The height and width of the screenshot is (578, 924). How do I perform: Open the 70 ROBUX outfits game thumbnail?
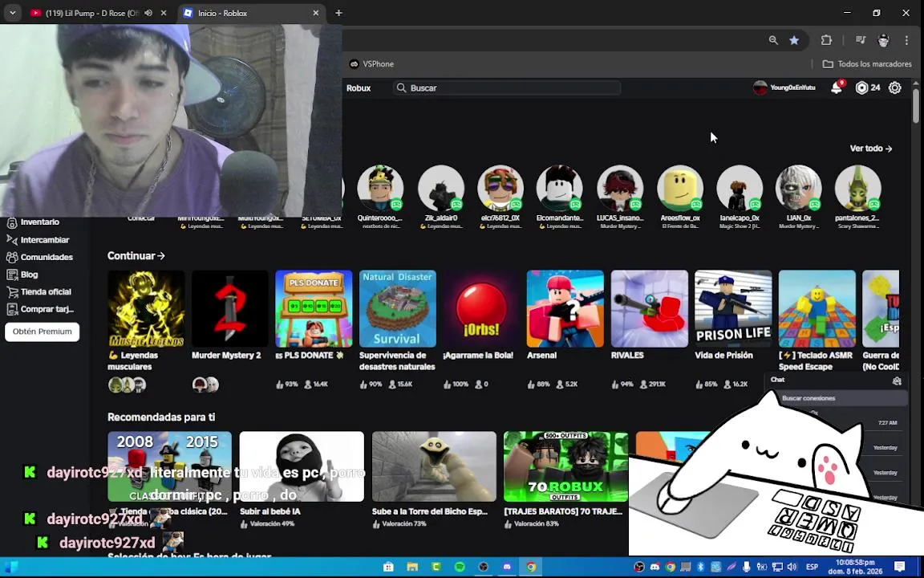click(565, 466)
